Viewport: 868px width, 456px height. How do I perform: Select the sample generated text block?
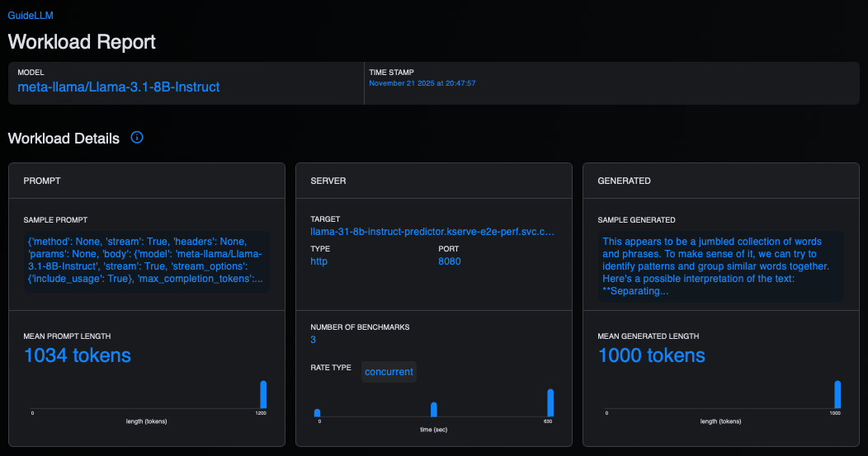click(720, 266)
